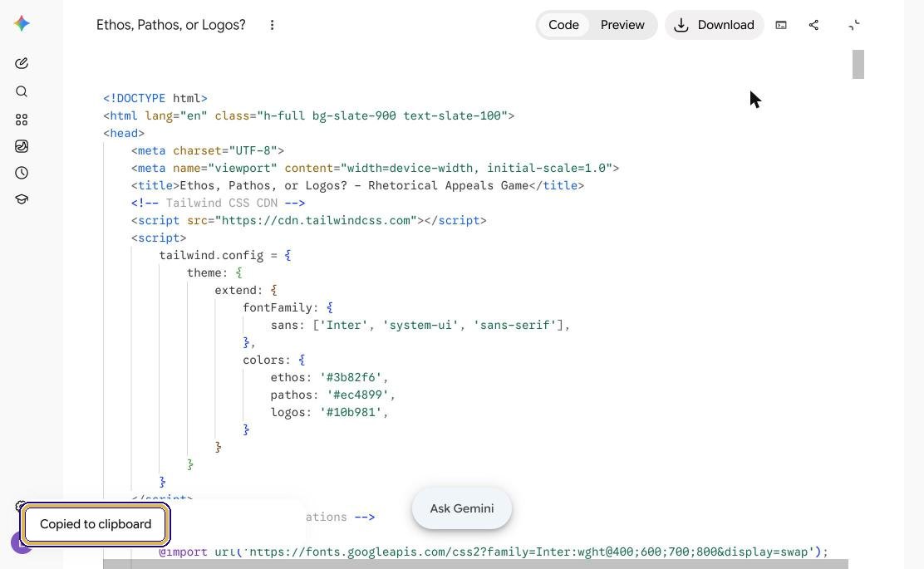
Task: Click the Gemini sparkle logo
Action: (22, 23)
